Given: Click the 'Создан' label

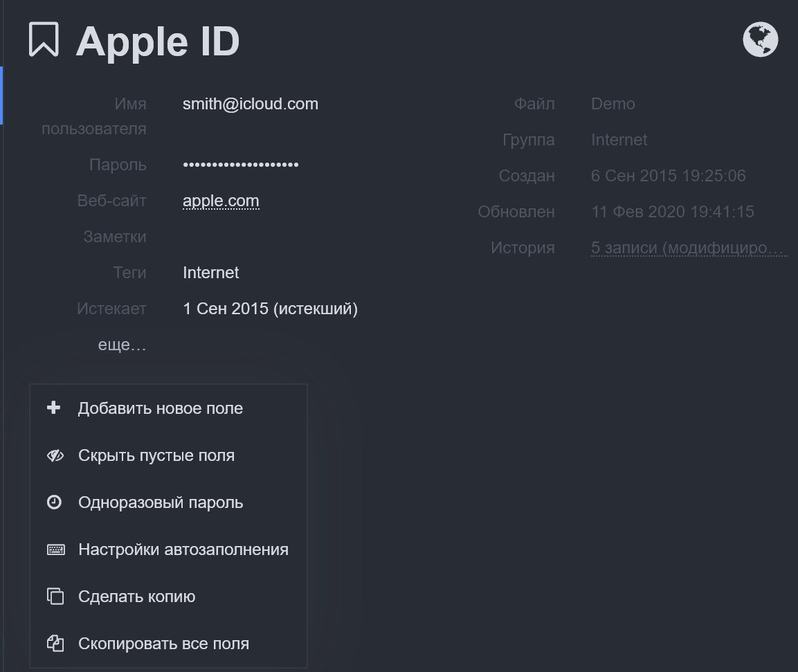Looking at the screenshot, I should point(527,176).
